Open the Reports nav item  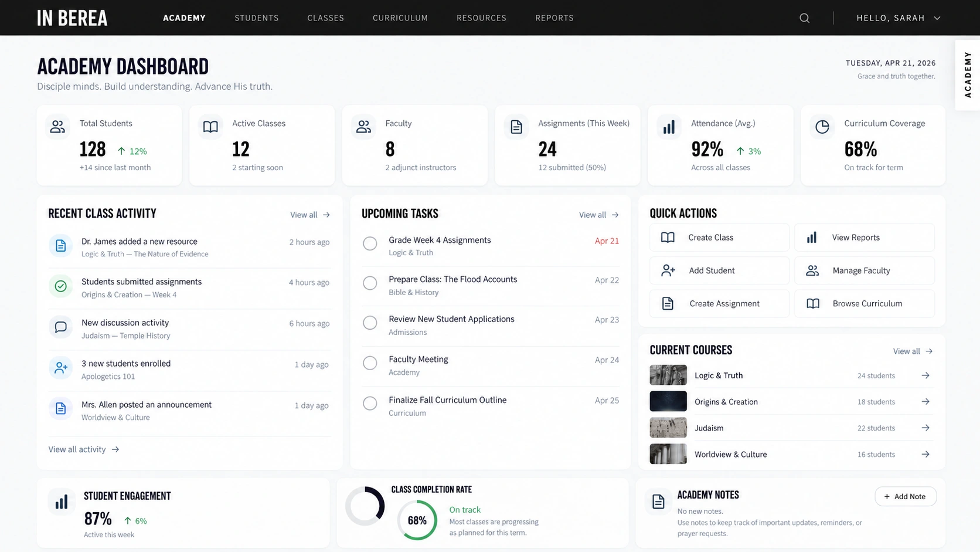(554, 18)
